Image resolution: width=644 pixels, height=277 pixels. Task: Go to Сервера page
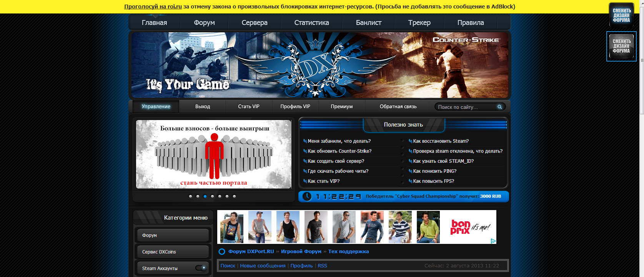[x=255, y=23]
